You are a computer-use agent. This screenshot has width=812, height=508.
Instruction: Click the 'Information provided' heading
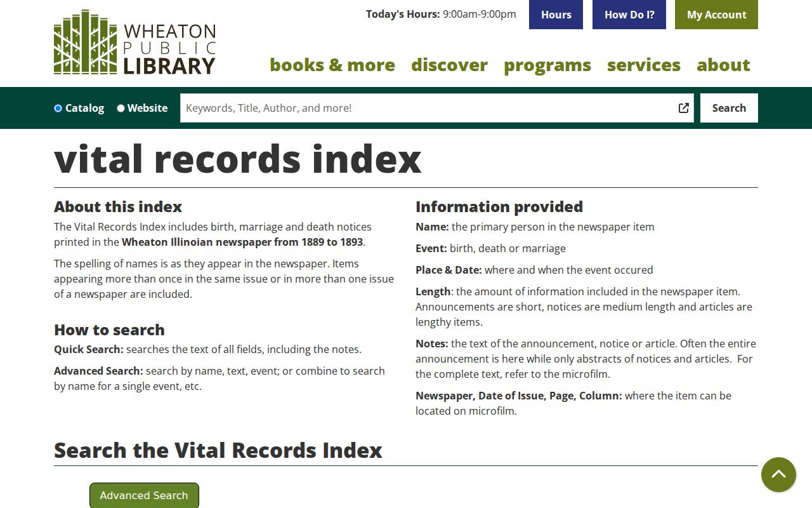pyautogui.click(x=499, y=206)
